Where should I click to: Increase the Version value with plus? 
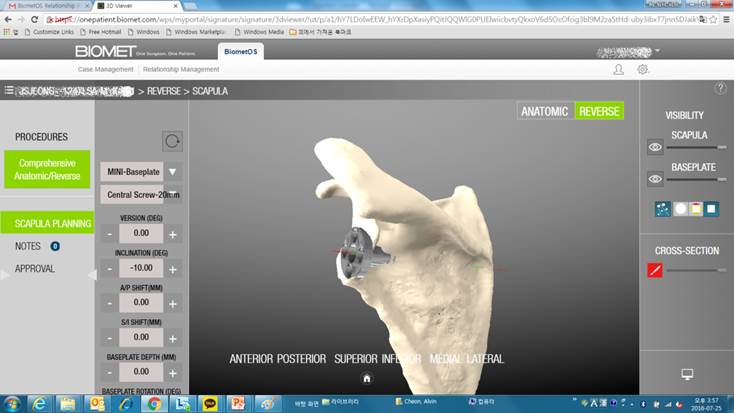[173, 234]
